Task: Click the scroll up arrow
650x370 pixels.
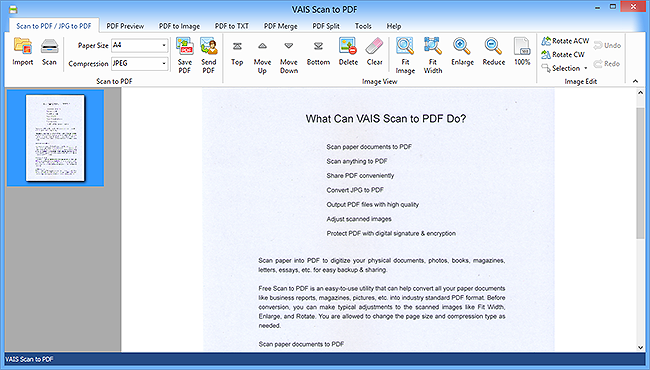Action: 640,93
